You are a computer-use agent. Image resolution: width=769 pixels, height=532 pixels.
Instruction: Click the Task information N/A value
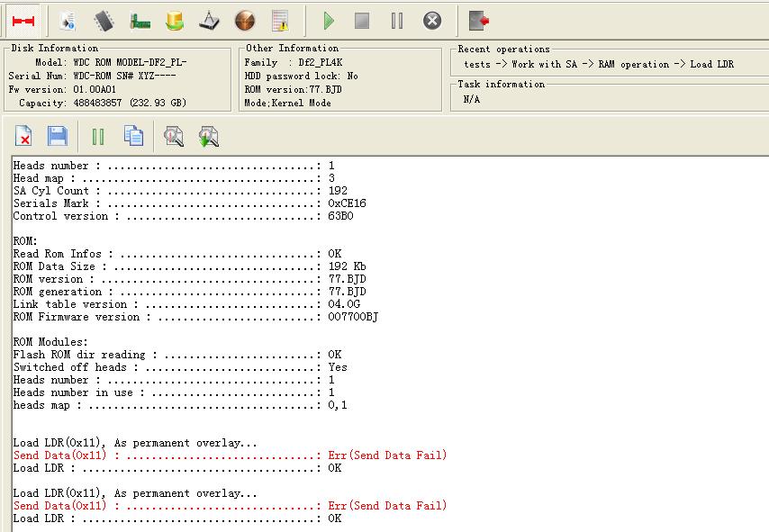[472, 100]
